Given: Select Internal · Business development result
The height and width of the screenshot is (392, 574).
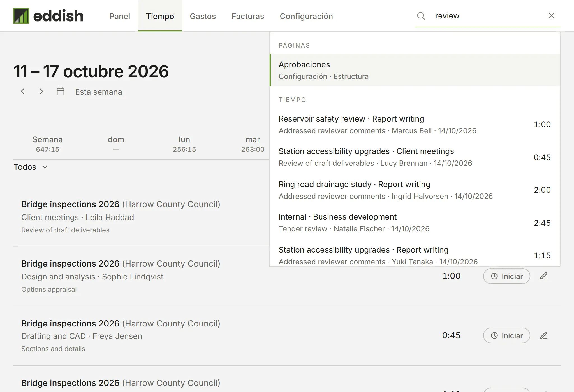Looking at the screenshot, I should coord(415,223).
